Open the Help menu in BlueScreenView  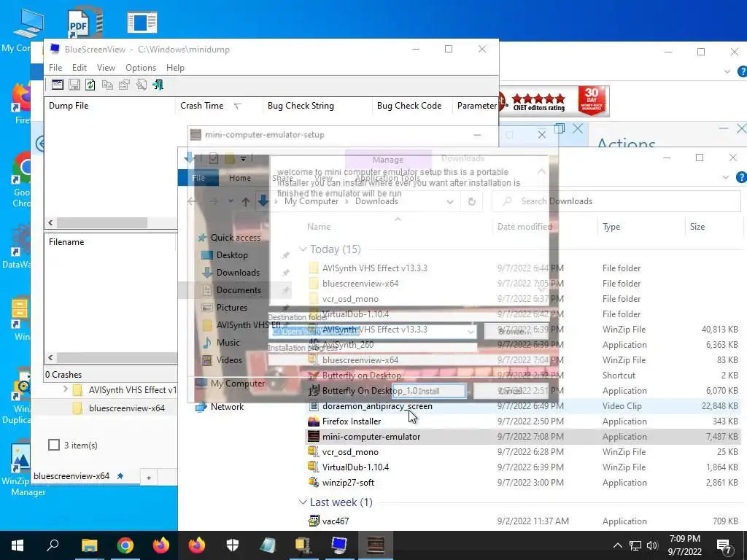tap(175, 68)
